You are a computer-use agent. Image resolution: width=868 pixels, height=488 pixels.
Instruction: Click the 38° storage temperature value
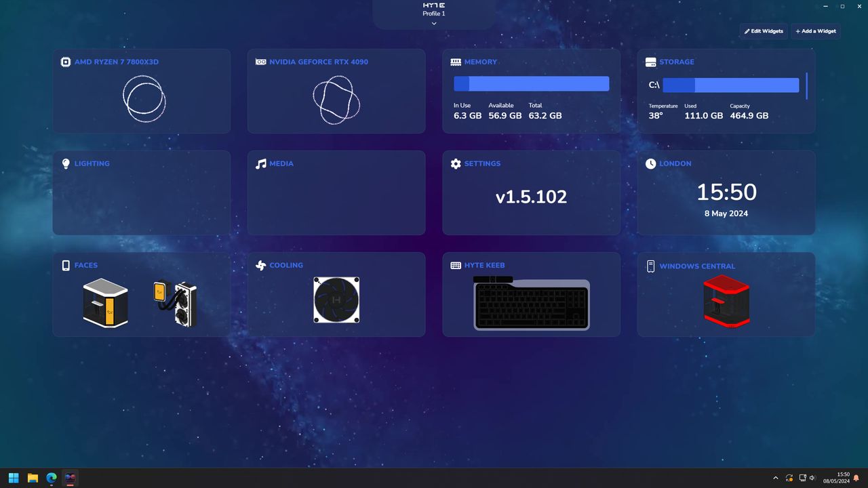[656, 116]
